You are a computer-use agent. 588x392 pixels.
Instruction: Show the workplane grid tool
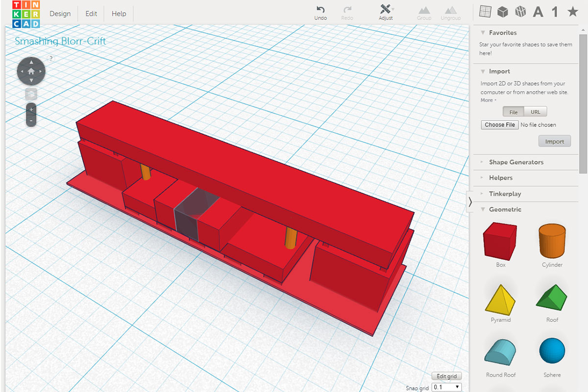coord(485,12)
